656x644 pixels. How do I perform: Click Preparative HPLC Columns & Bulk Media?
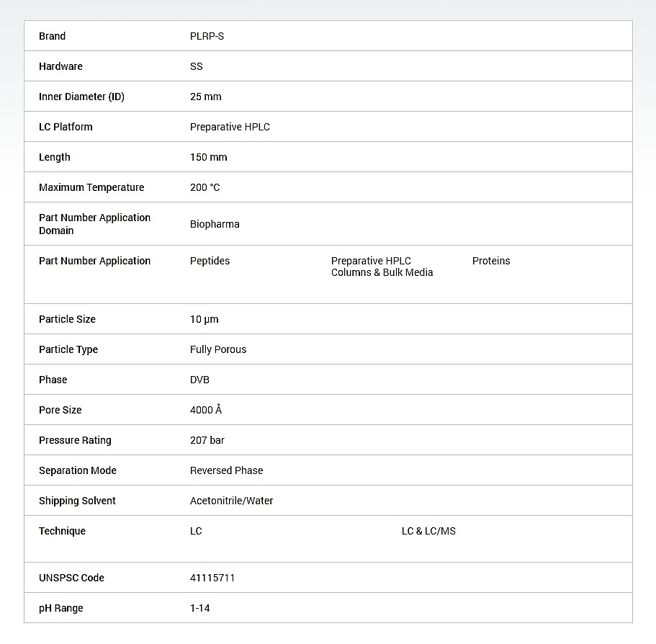[382, 267]
